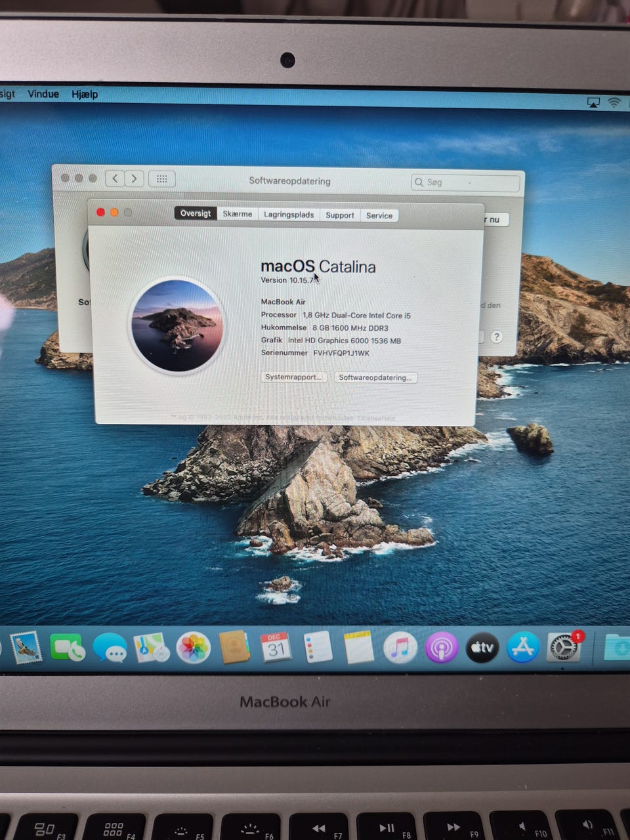Show all preferences grid in Softwareopdatering window
Screen dimensions: 630x840
tap(162, 178)
